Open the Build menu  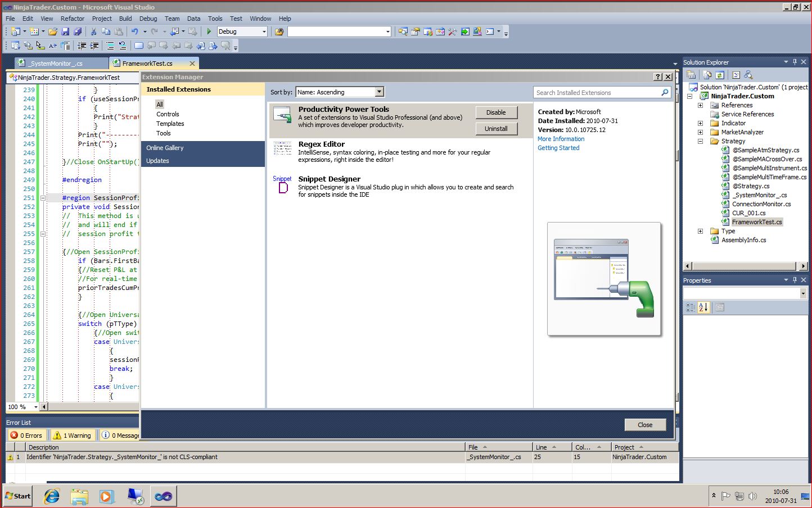(x=125, y=19)
